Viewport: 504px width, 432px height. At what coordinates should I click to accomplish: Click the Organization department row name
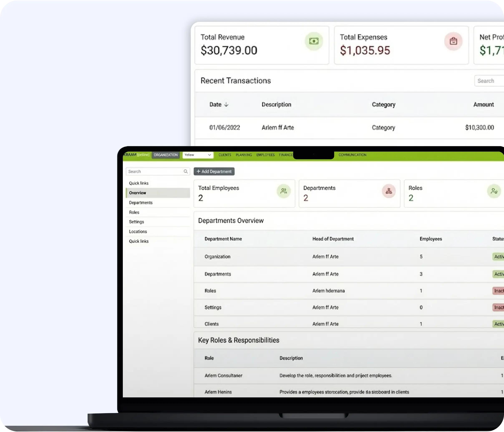tap(217, 257)
